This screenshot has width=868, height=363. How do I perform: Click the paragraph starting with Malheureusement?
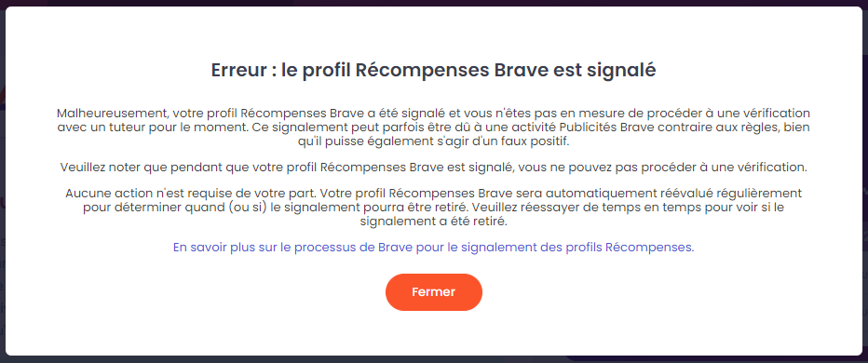click(x=433, y=127)
